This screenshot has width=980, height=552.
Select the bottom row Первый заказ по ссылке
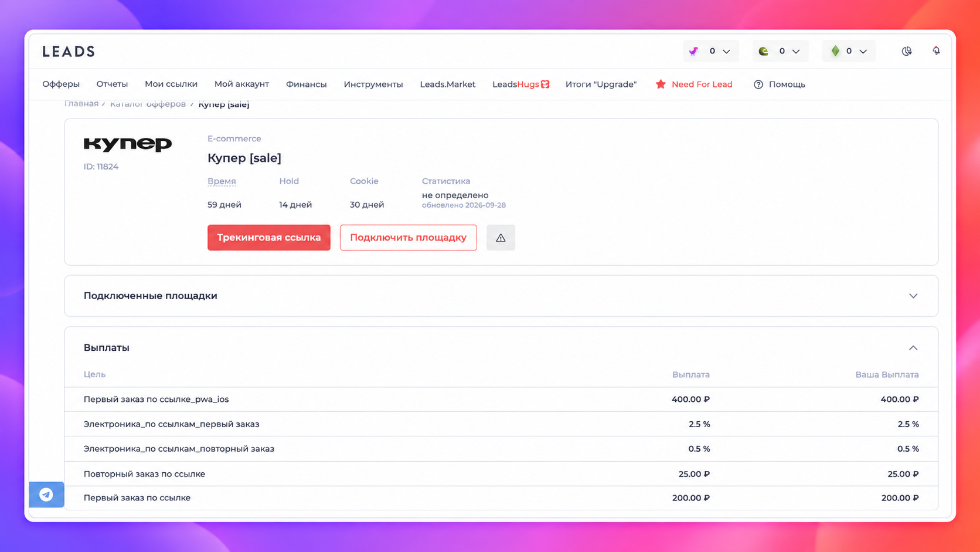point(501,498)
